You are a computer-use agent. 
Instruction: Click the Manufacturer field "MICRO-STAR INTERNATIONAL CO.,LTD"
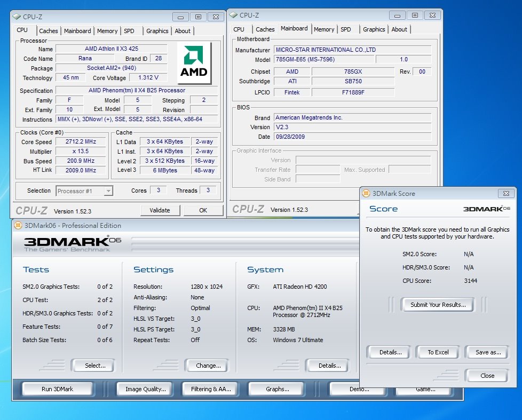[353, 50]
